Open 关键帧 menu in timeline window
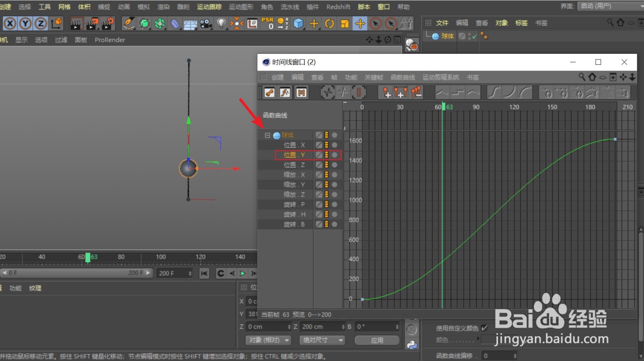The image size is (644, 361). pos(374,77)
